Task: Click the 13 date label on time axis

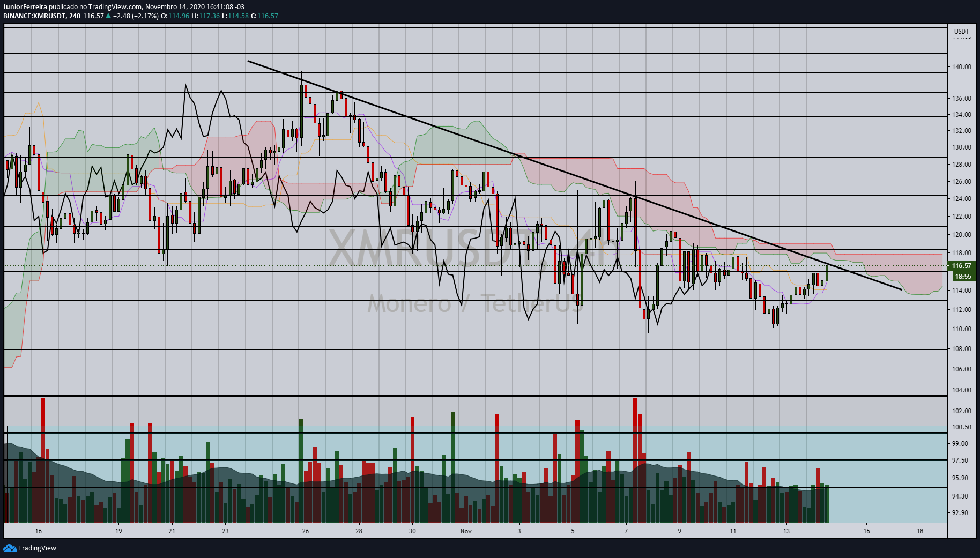Action: point(786,531)
